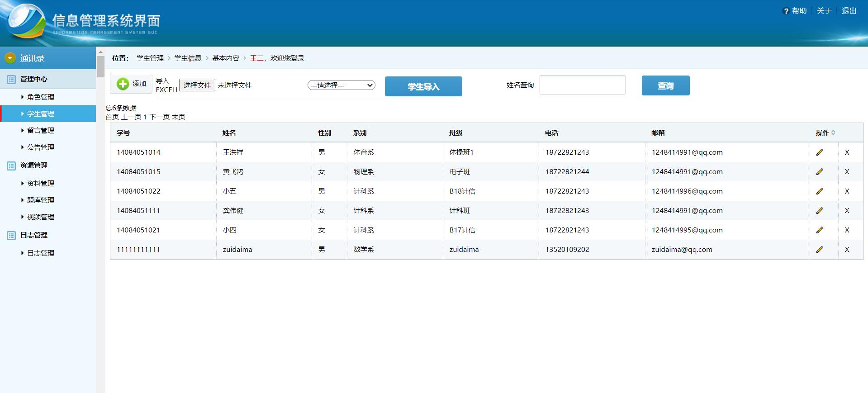
Task: Click the edit pencil for zuidaima row
Action: point(819,250)
